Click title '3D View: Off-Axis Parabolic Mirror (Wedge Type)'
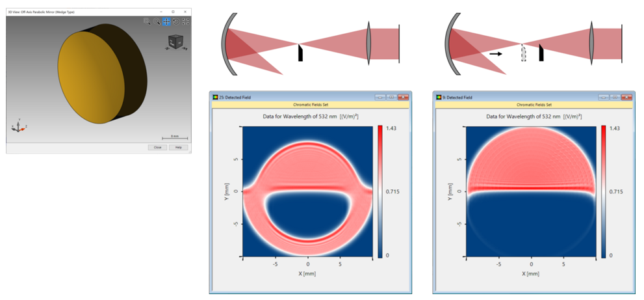Viewport: 644px width, 300px height. click(41, 12)
